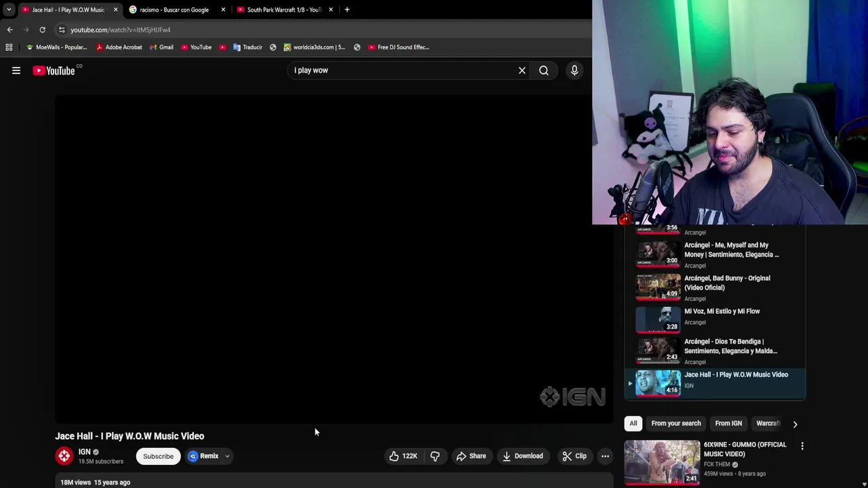The height and width of the screenshot is (488, 868).
Task: Open globe bookmark icon before Free DJ
Action: tap(357, 47)
